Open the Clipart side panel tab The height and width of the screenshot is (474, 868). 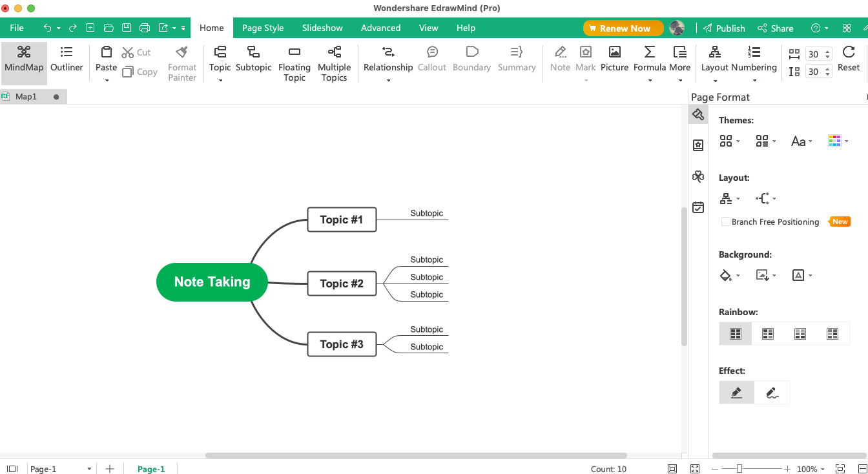coord(698,176)
